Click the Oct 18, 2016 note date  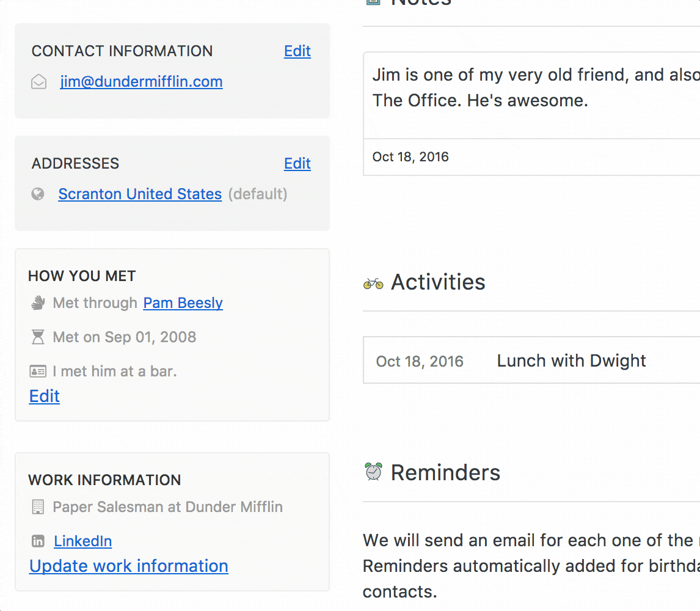[x=410, y=157]
